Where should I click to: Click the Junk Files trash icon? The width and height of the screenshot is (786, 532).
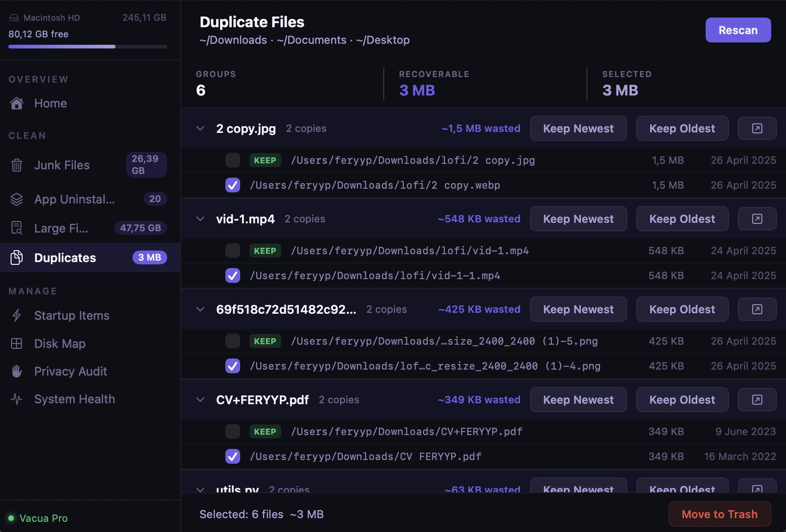tap(17, 165)
